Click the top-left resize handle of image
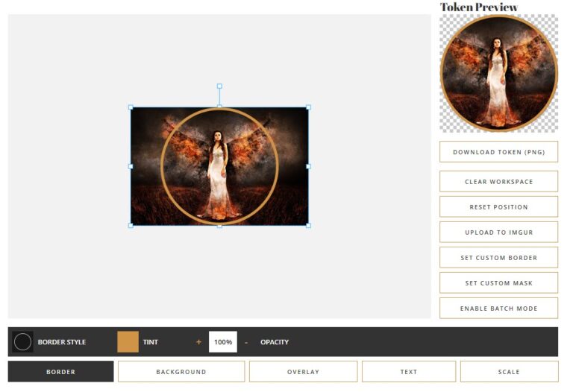This screenshot has width=573, height=392. tap(131, 107)
